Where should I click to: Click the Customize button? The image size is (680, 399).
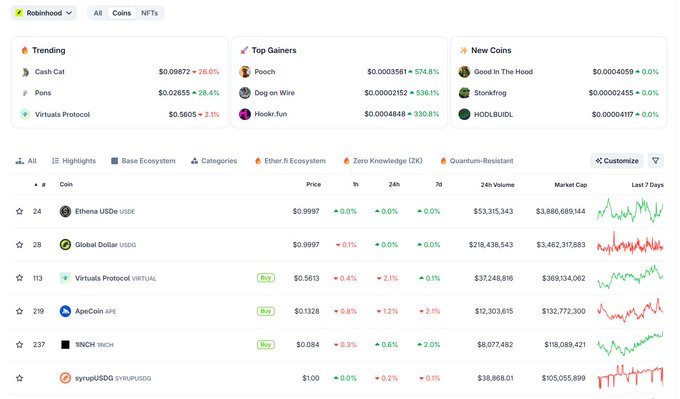coord(617,161)
